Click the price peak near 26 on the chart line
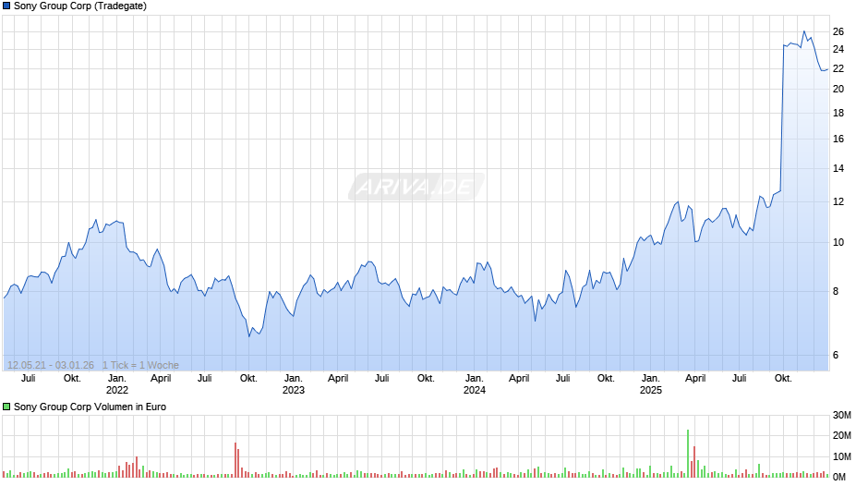Screen dimensions: 868x486 804,31
